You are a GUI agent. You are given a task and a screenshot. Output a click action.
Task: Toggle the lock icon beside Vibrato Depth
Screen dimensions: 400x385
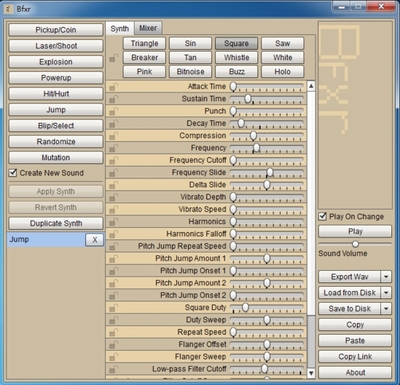point(113,197)
